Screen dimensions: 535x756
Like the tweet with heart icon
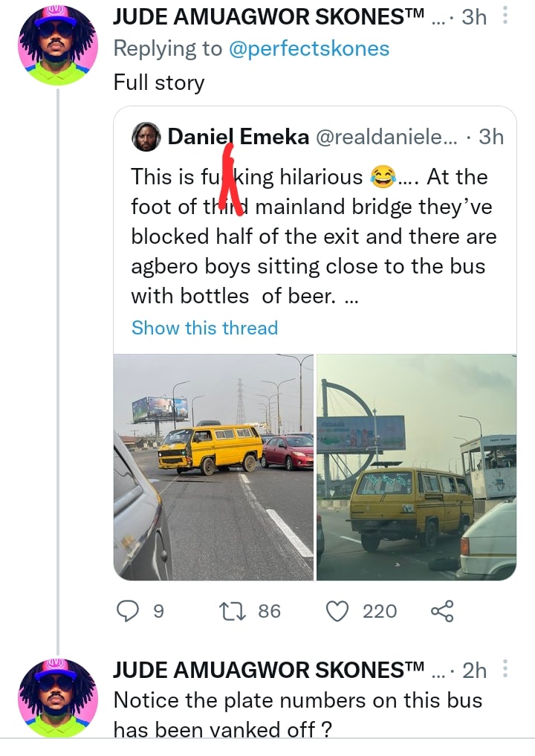click(x=338, y=611)
